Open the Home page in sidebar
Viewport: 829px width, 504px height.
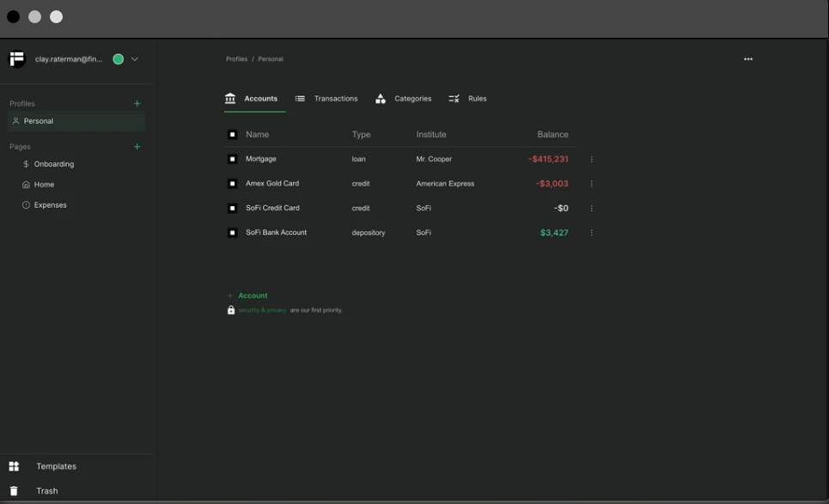click(x=44, y=185)
